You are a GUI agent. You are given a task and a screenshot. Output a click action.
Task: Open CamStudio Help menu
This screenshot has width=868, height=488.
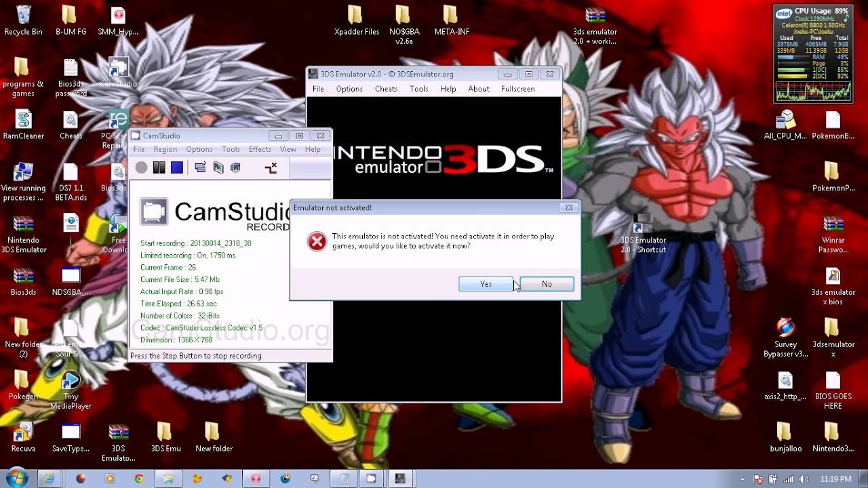coord(313,149)
